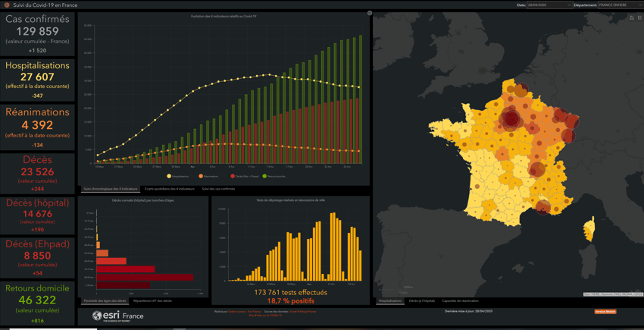Toggle the yellow Hospitalisations legend marker
The height and width of the screenshot is (330, 644).
[x=169, y=176]
